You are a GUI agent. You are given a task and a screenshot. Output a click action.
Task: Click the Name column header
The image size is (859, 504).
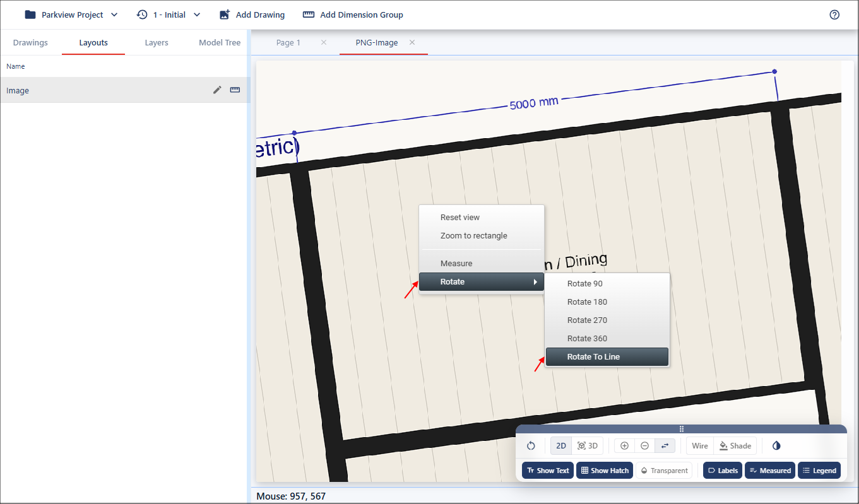coord(16,66)
